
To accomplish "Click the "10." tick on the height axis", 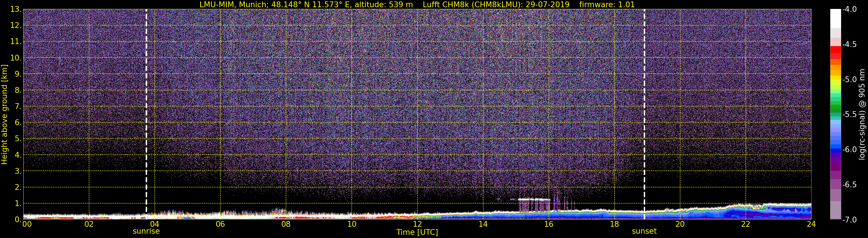I will click(x=16, y=58).
